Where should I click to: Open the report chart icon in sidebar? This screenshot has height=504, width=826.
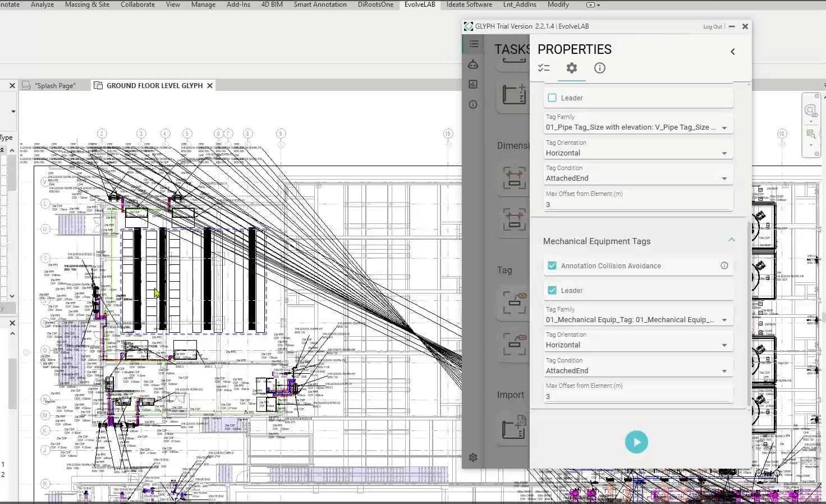473,84
